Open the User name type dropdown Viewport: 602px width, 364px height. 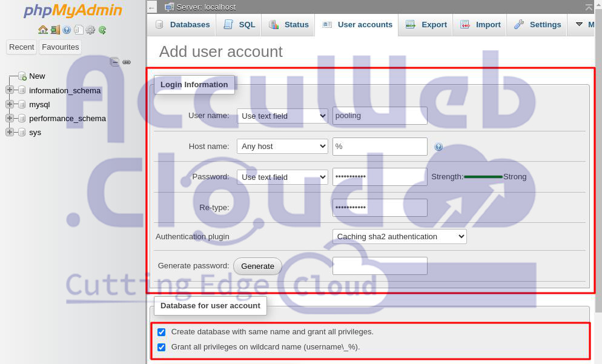click(283, 116)
